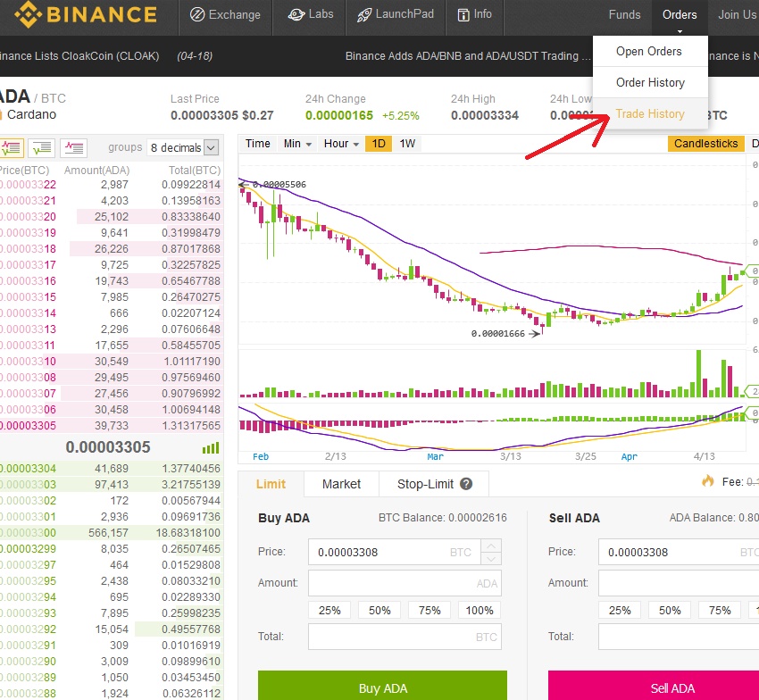Increase Buy price with up arrow

pyautogui.click(x=491, y=546)
